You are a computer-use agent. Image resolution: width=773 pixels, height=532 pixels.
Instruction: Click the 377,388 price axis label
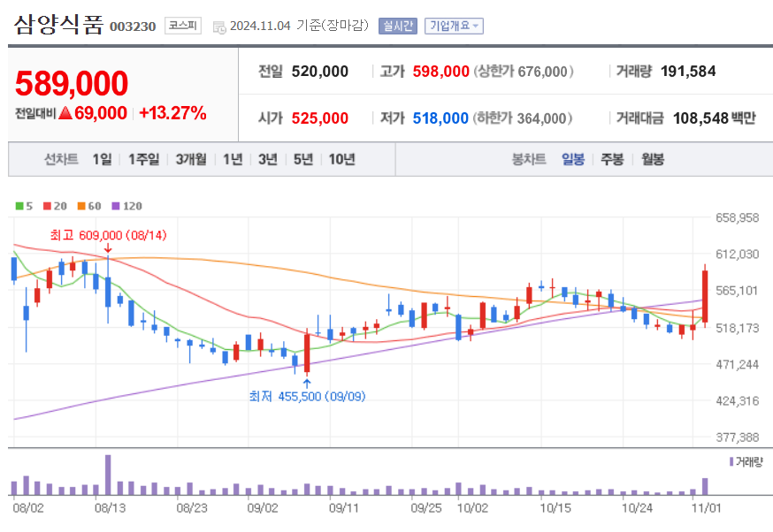[x=737, y=437]
